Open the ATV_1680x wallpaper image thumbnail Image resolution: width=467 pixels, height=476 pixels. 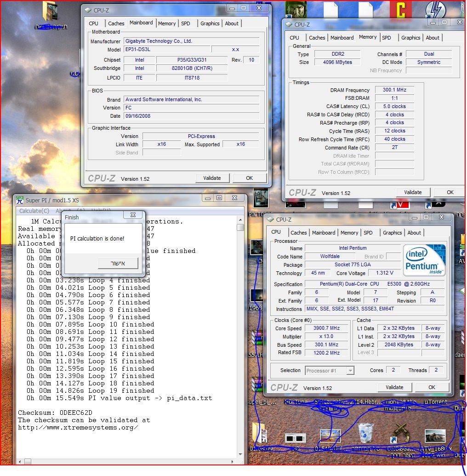coord(435,436)
